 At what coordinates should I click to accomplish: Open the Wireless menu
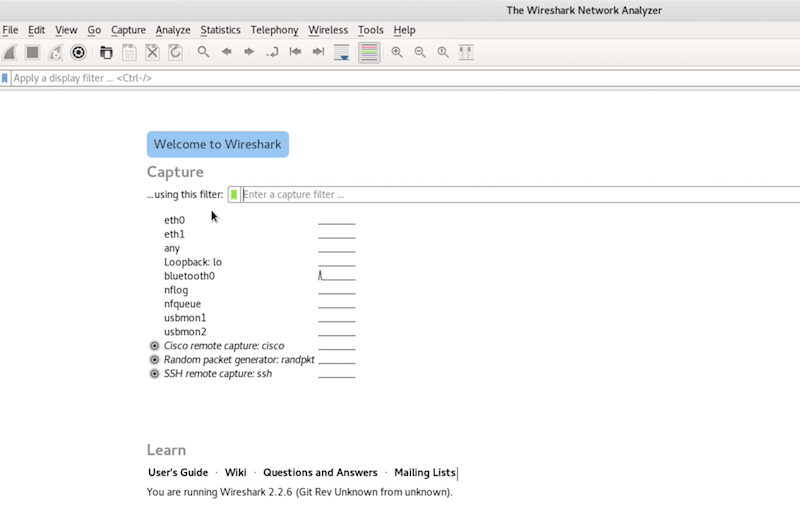coord(328,30)
